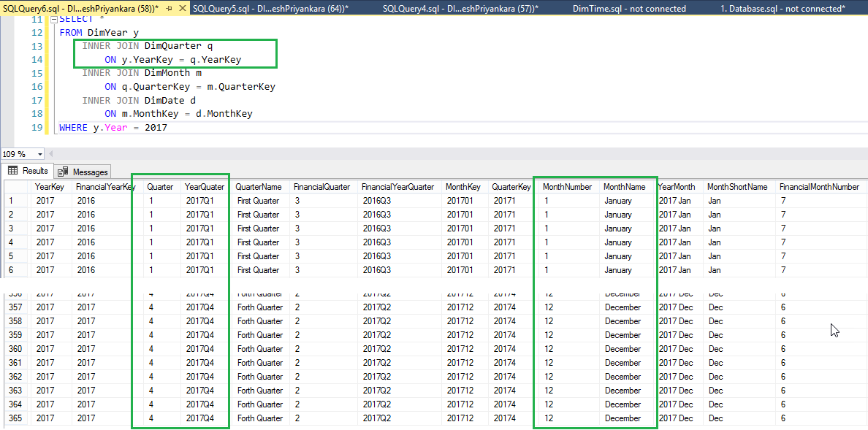The width and height of the screenshot is (868, 430).
Task: Click the Results grid icon
Action: pyautogui.click(x=12, y=172)
